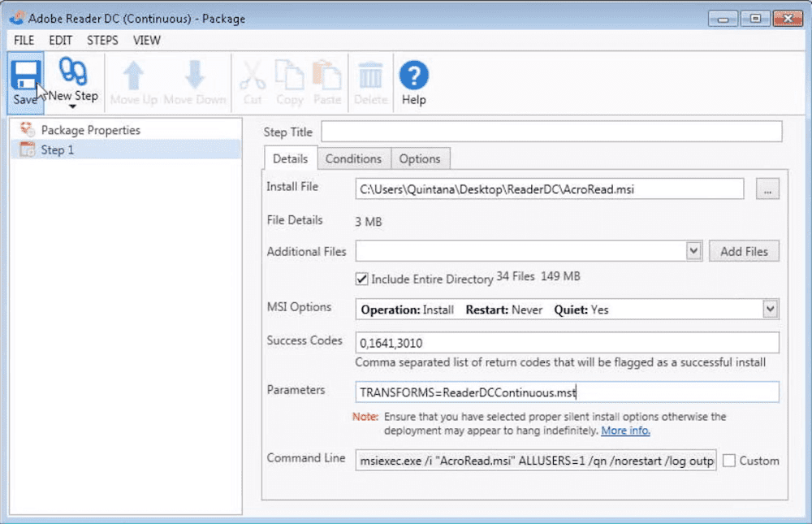812x524 pixels.
Task: Expand the Additional Files dropdown
Action: 693,251
